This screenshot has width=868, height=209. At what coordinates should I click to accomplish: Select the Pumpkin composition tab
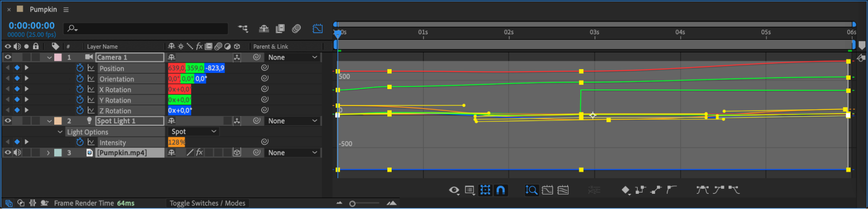(43, 9)
